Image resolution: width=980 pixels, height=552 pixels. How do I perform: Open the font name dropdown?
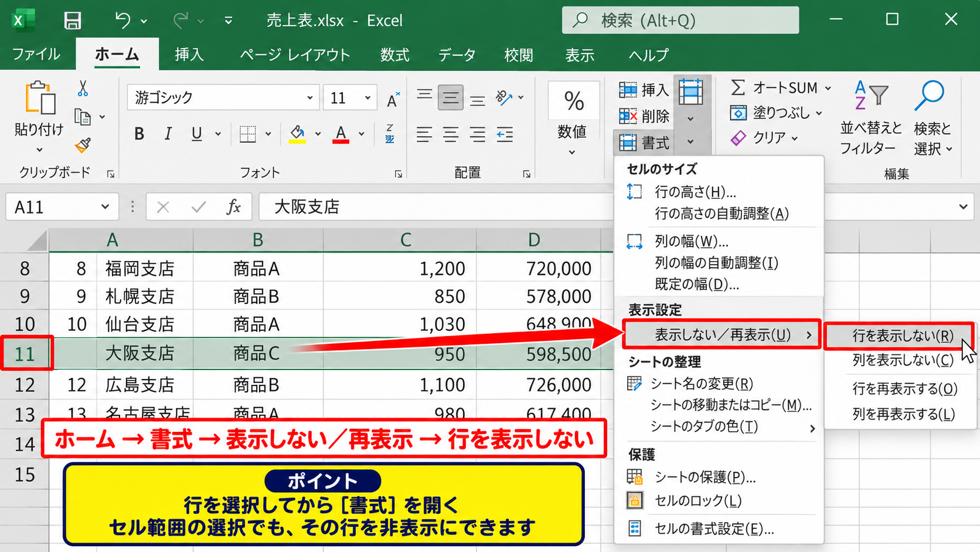309,98
